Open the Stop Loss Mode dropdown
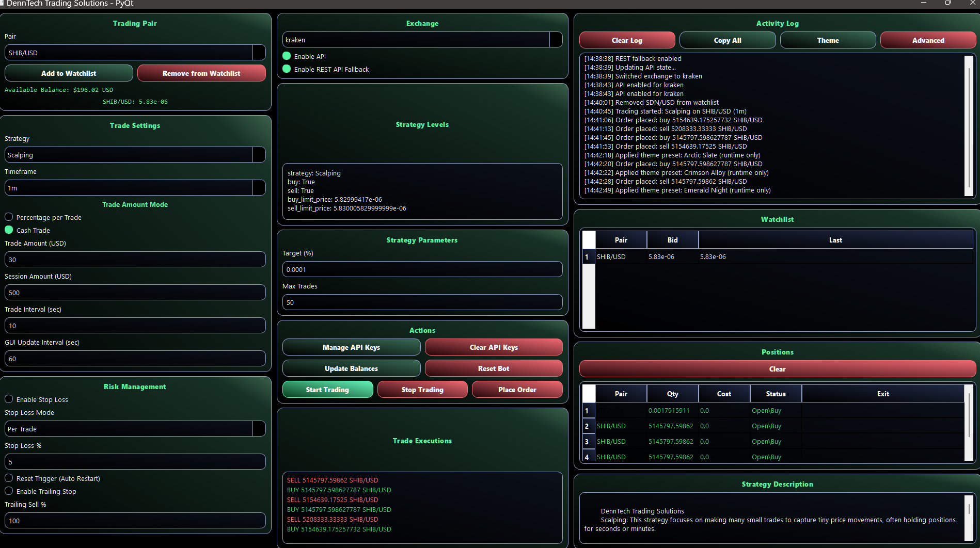980x548 pixels. pos(259,429)
